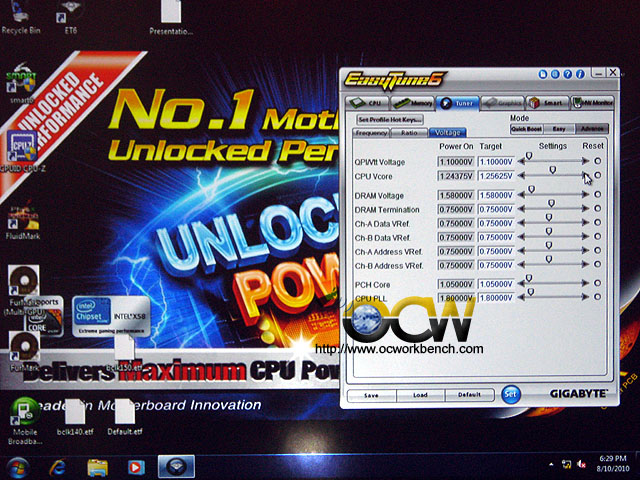Switch to the Smart tab
The width and height of the screenshot is (640, 480).
click(x=548, y=103)
